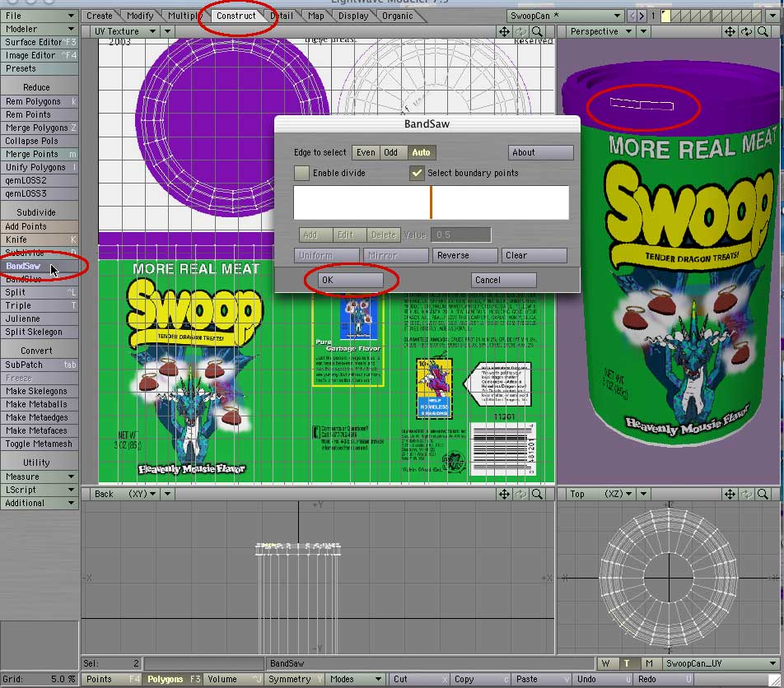The height and width of the screenshot is (688, 784).
Task: Click the Clear button in BandSaw
Action: [534, 255]
